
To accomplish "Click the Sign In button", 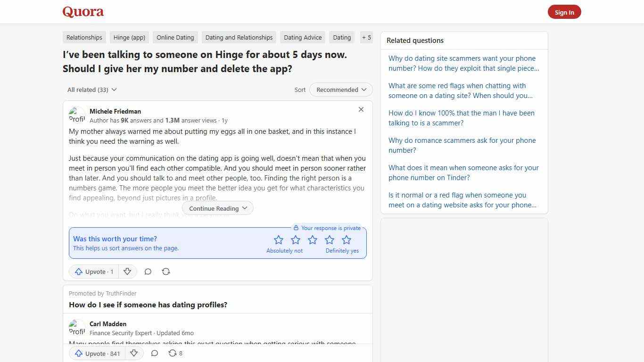I will (564, 12).
